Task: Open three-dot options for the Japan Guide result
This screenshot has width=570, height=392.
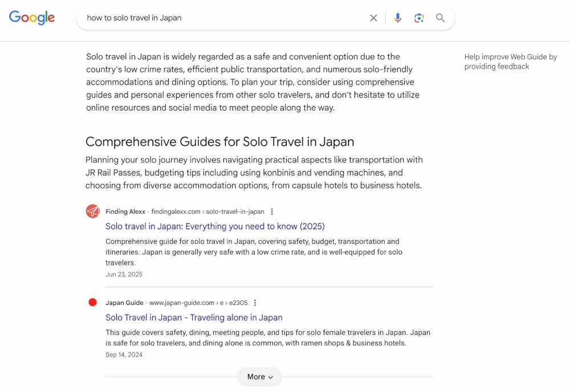Action: pyautogui.click(x=255, y=303)
